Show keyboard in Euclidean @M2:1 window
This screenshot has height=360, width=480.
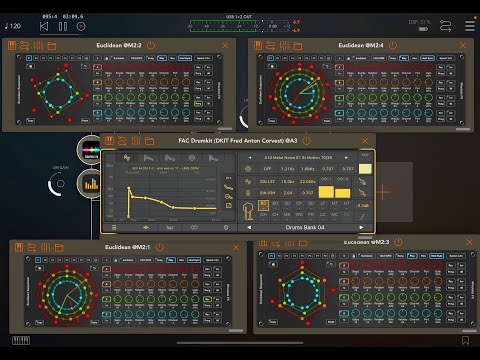(x=19, y=247)
